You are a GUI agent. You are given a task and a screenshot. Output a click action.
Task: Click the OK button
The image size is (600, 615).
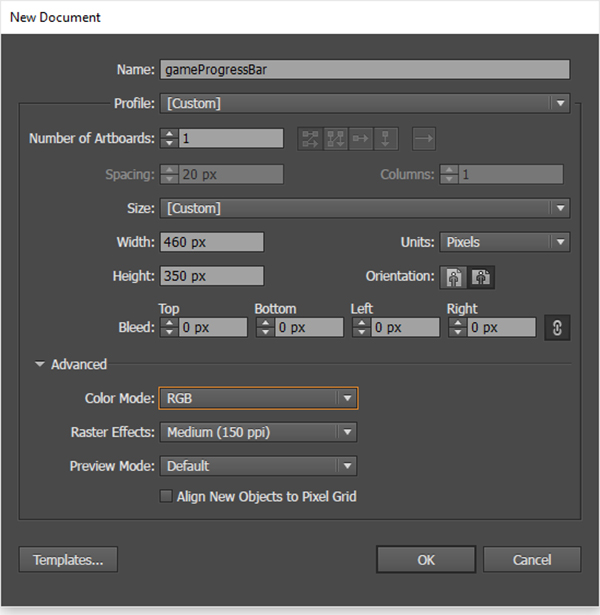click(x=426, y=560)
